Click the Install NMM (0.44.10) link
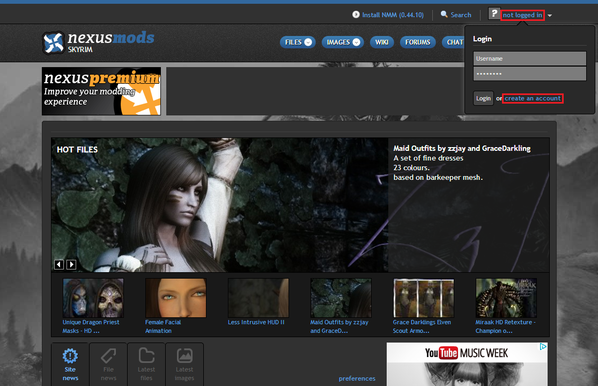Viewport: 598px width, 386px height. pos(393,15)
